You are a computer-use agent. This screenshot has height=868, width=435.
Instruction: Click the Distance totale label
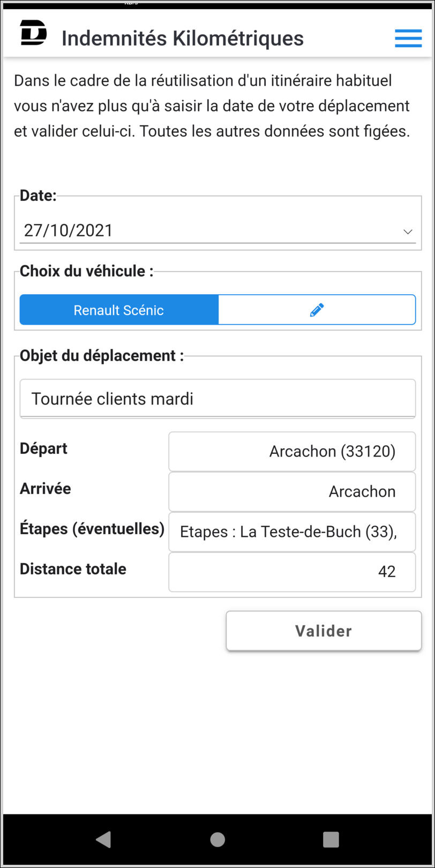[x=73, y=569]
